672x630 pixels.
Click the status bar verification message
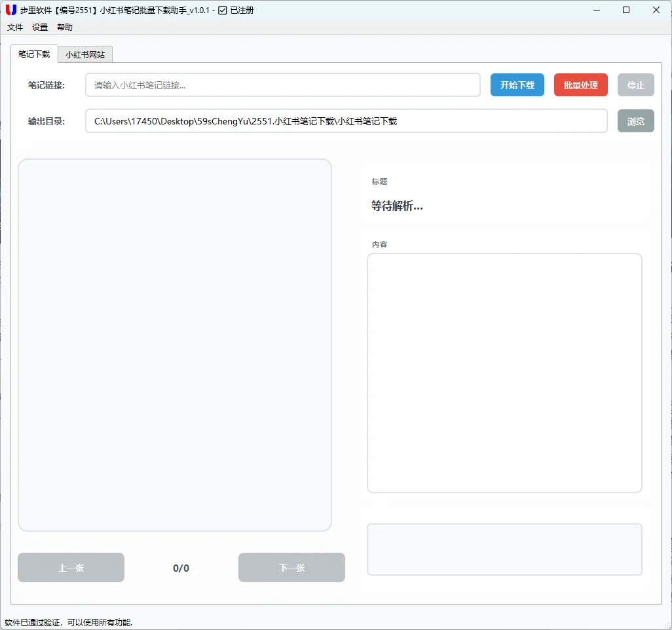(x=69, y=622)
